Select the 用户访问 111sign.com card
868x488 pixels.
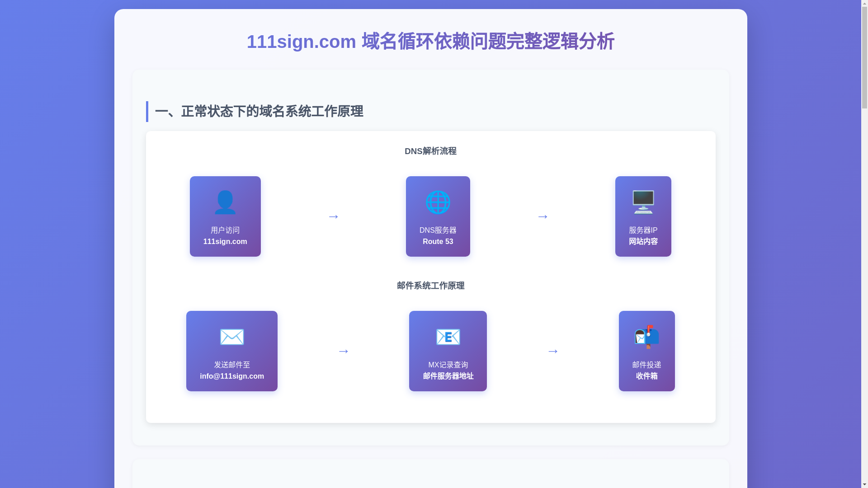(225, 216)
